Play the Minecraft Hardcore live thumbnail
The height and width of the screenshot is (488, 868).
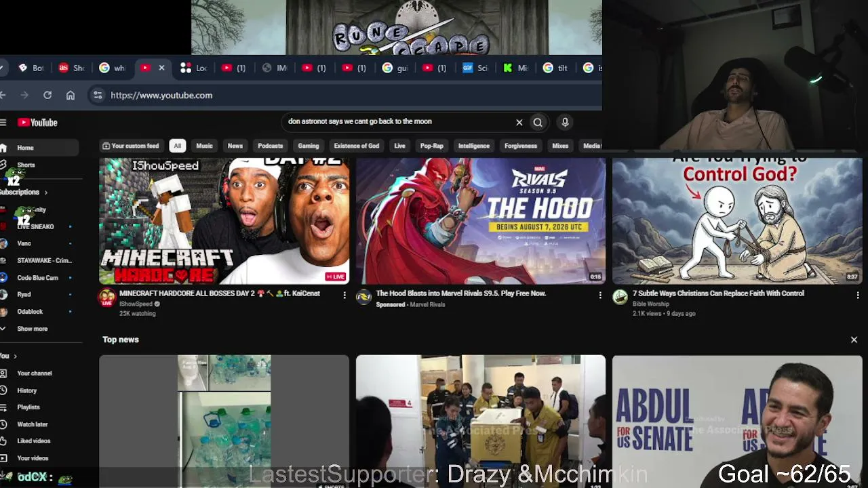(x=224, y=221)
